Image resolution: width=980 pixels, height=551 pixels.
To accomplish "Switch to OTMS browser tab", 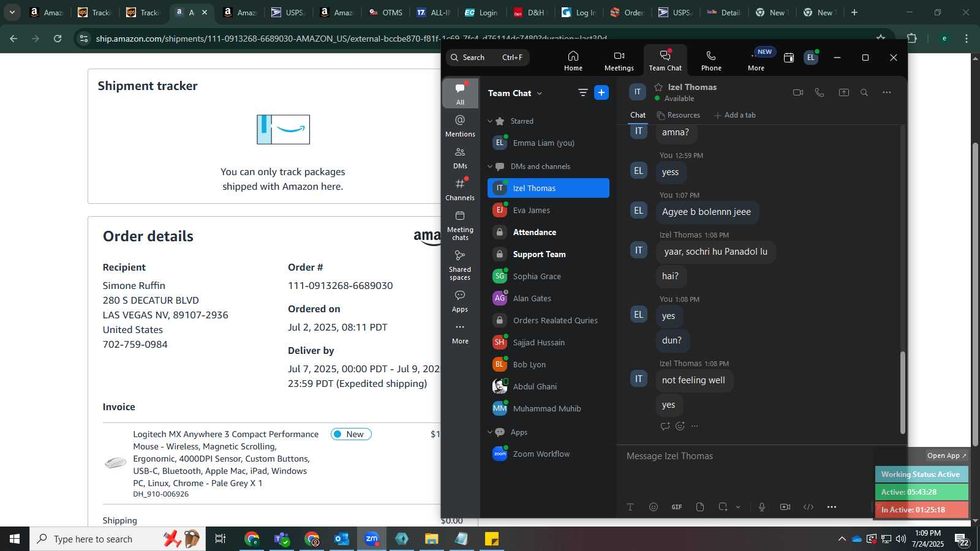I will [x=386, y=12].
